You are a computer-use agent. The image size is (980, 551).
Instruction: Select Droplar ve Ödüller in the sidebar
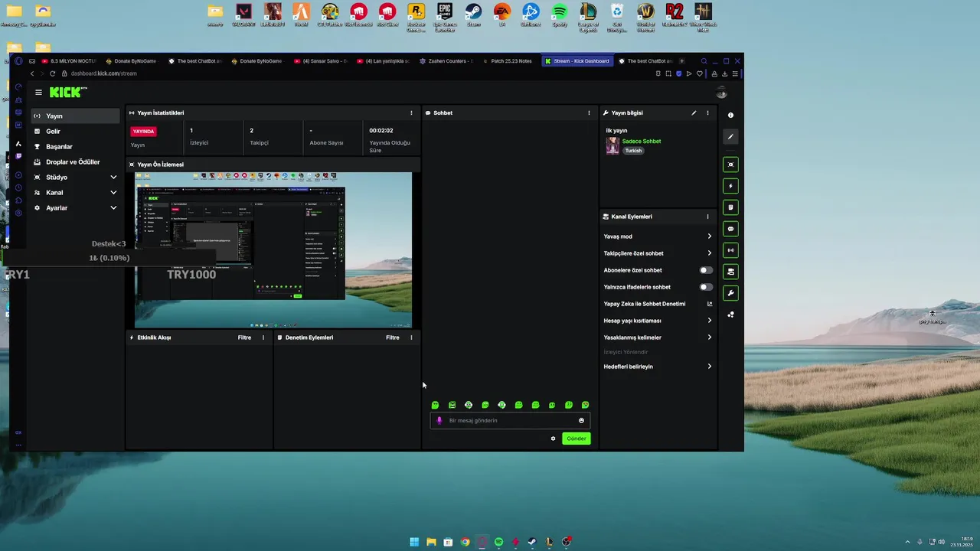(75, 161)
